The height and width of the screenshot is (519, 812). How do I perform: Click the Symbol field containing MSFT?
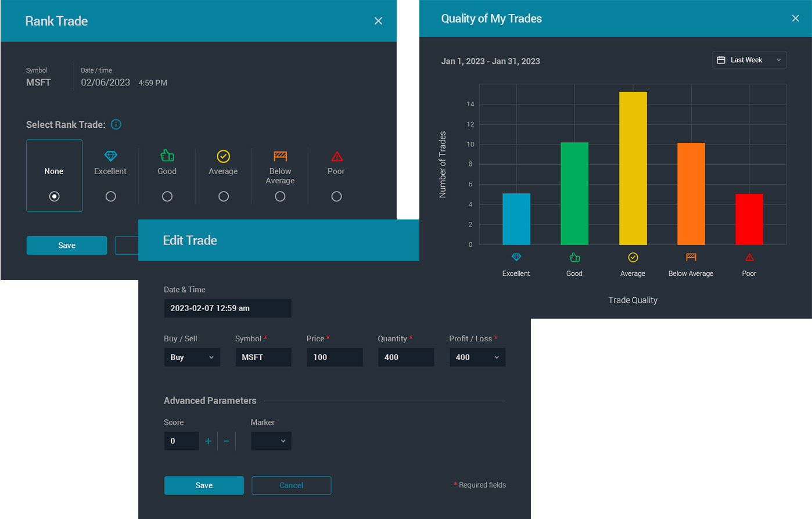click(263, 357)
